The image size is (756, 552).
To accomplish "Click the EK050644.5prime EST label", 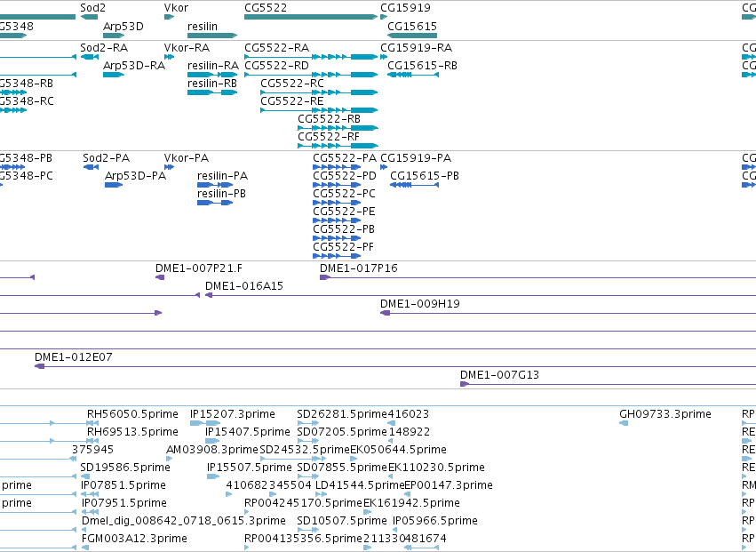I will click(x=398, y=450).
